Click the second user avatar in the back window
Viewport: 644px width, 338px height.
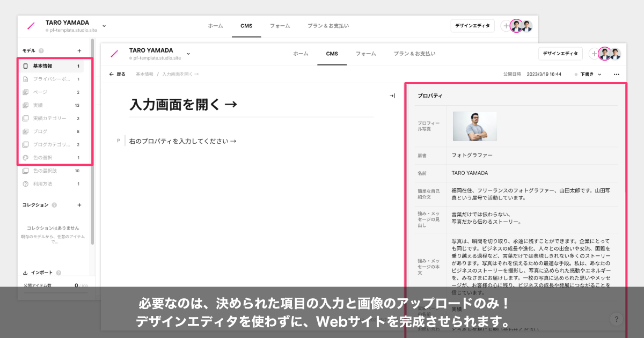(x=527, y=26)
